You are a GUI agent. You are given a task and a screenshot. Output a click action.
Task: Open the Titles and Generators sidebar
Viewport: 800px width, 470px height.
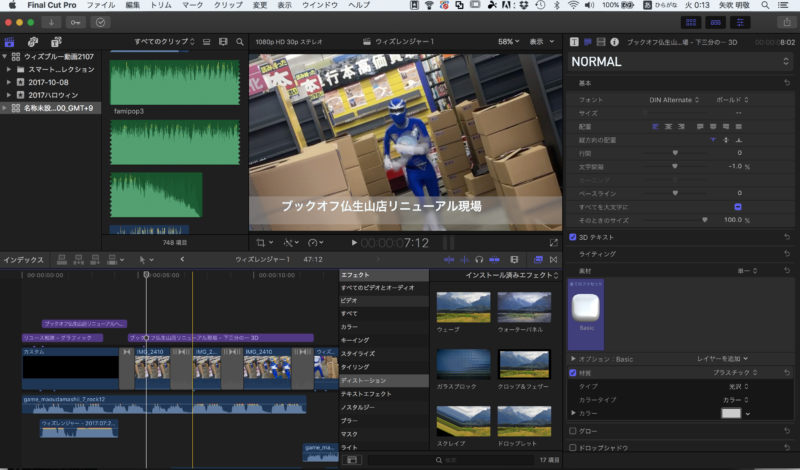tap(56, 42)
